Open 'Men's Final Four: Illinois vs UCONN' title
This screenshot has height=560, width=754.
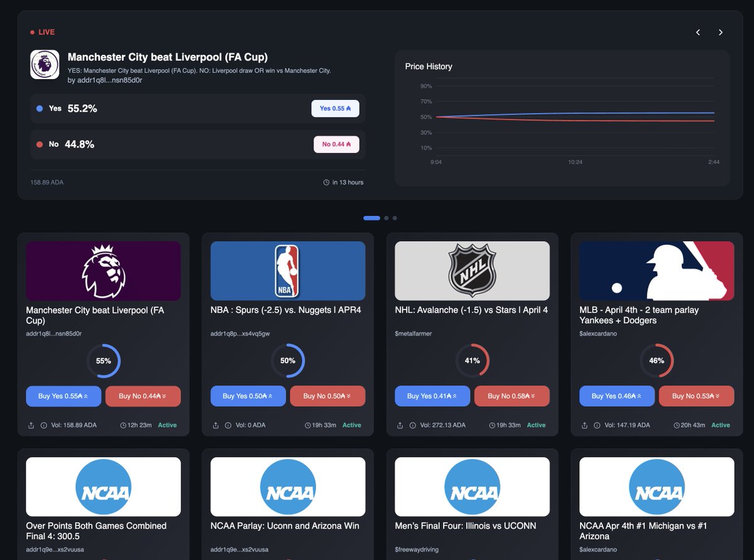click(x=466, y=526)
